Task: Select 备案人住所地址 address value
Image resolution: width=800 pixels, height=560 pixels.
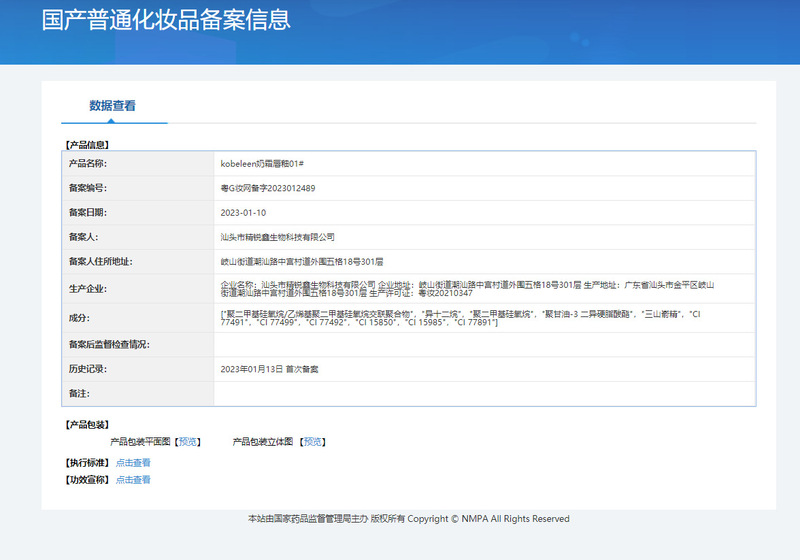Action: coord(302,262)
